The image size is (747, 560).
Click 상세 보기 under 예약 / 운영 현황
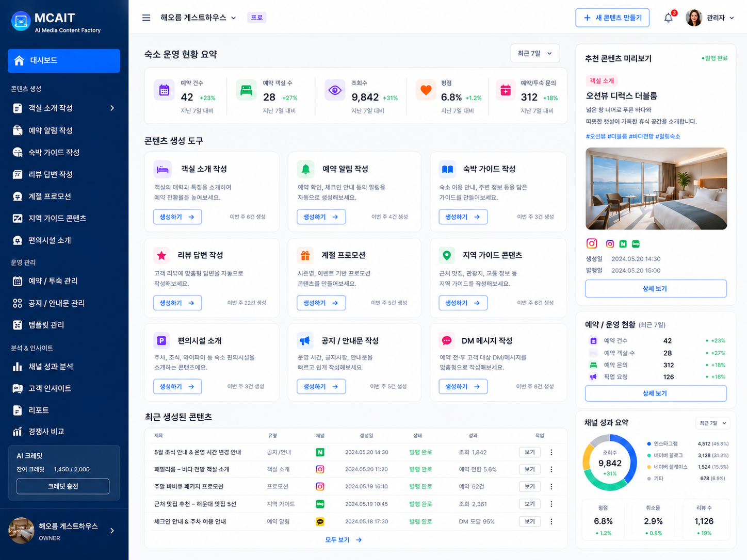point(656,393)
